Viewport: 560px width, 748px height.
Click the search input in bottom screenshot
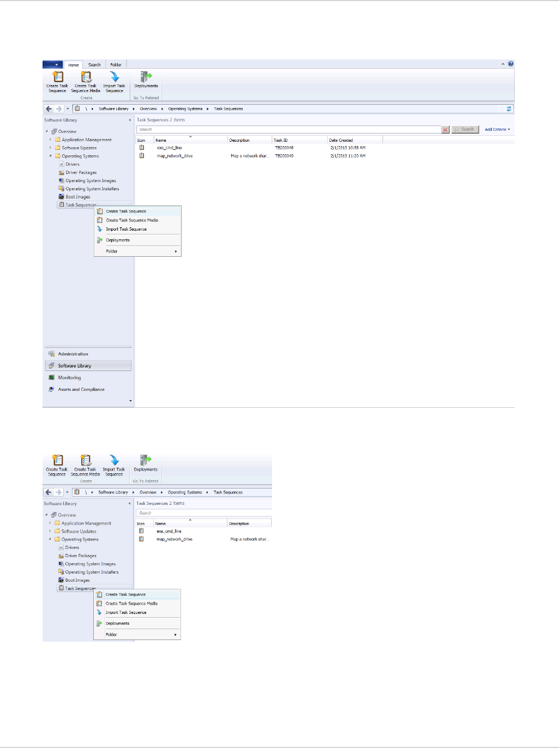[204, 513]
